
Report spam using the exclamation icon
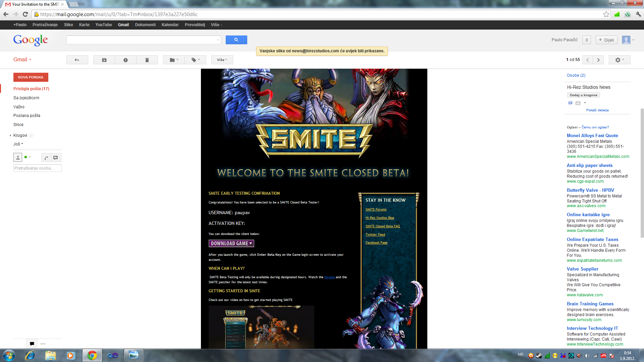tap(125, 60)
